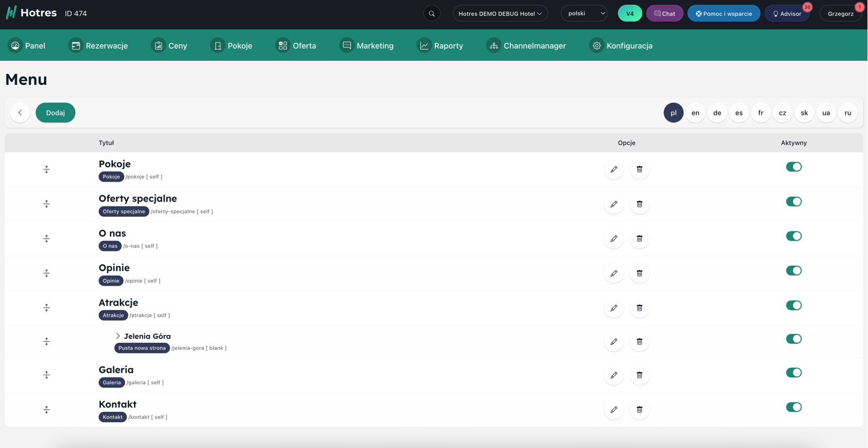Delete the Oferty specjalne menu item
Viewport: 868px width, 448px height.
coord(639,204)
